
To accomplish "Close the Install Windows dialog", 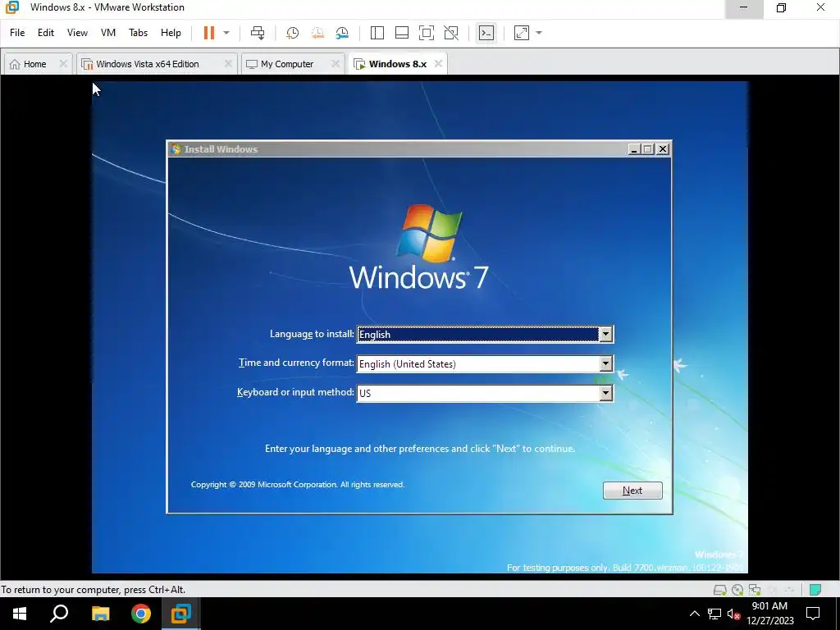I will coord(663,149).
